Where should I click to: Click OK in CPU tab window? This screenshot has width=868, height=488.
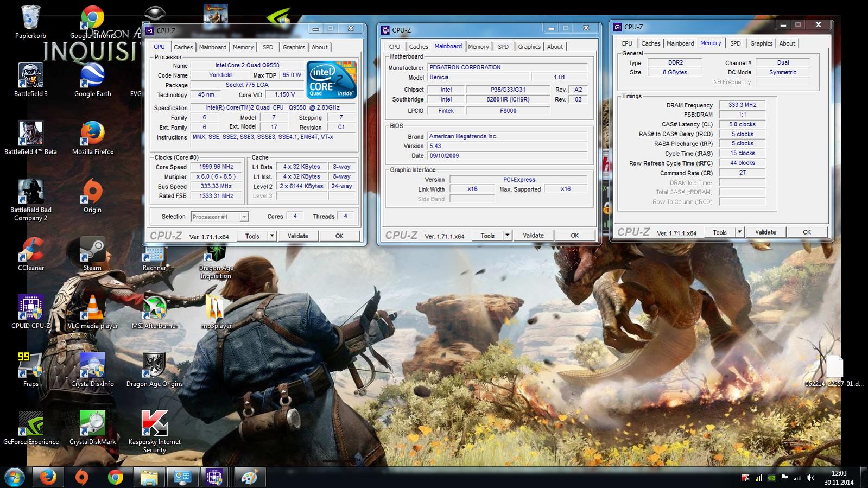coord(339,236)
